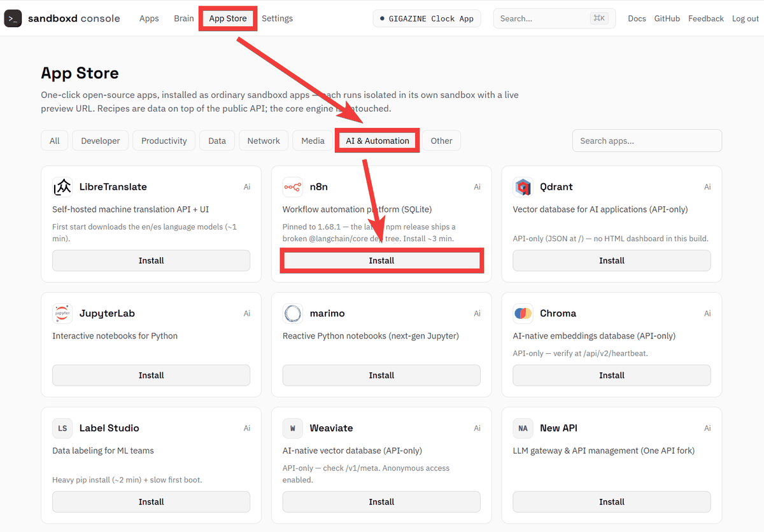The image size is (764, 532).
Task: Open the GIGAZINE Clock App selector
Action: (427, 18)
